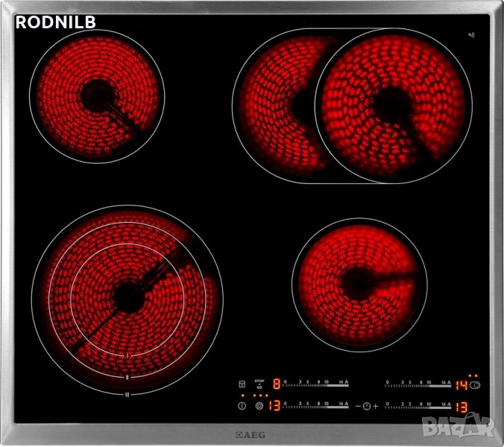Tap the timer minus symbol

point(358,406)
